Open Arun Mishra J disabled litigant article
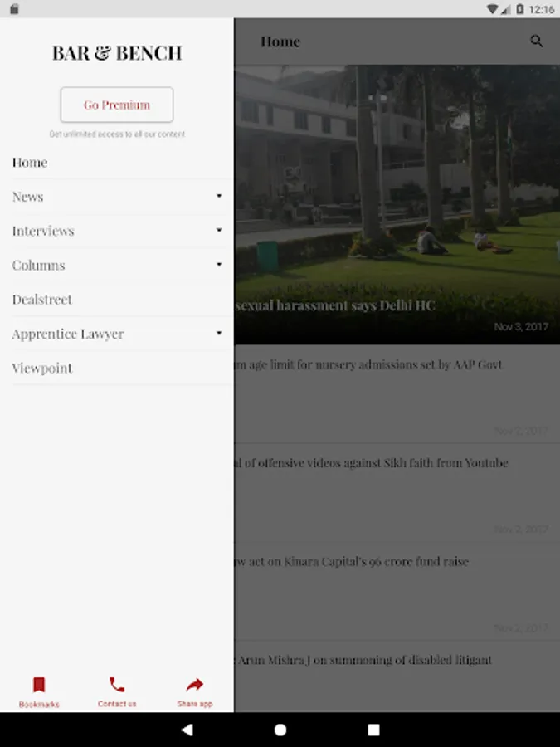Image resolution: width=560 pixels, height=747 pixels. (x=397, y=676)
